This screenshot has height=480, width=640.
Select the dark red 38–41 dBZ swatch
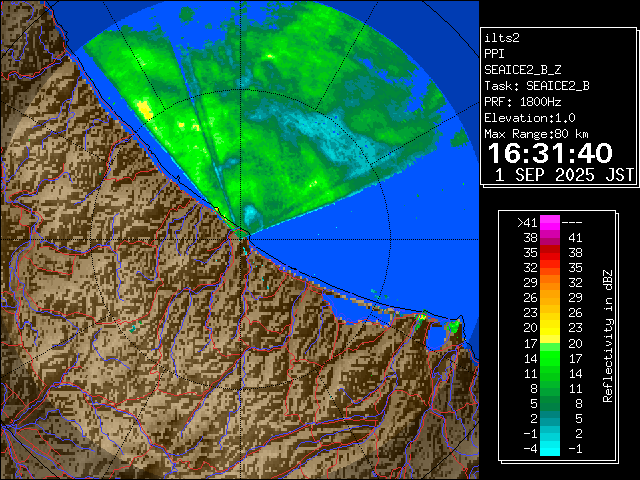(550, 238)
